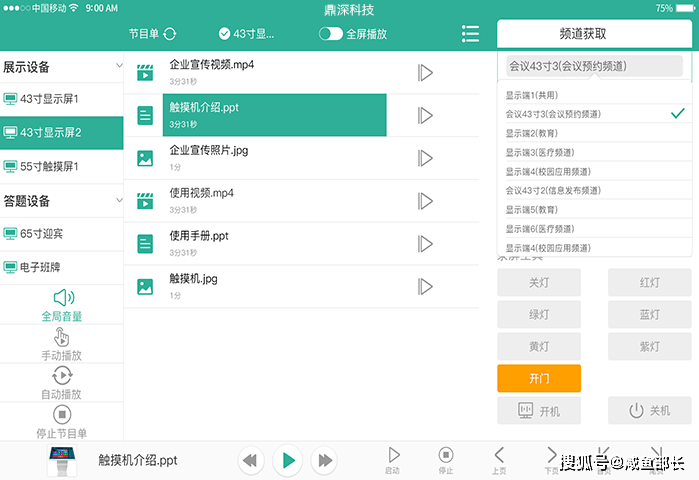Collapse the 展示设备 section
Screen dimensions: 699x480
[x=119, y=68]
